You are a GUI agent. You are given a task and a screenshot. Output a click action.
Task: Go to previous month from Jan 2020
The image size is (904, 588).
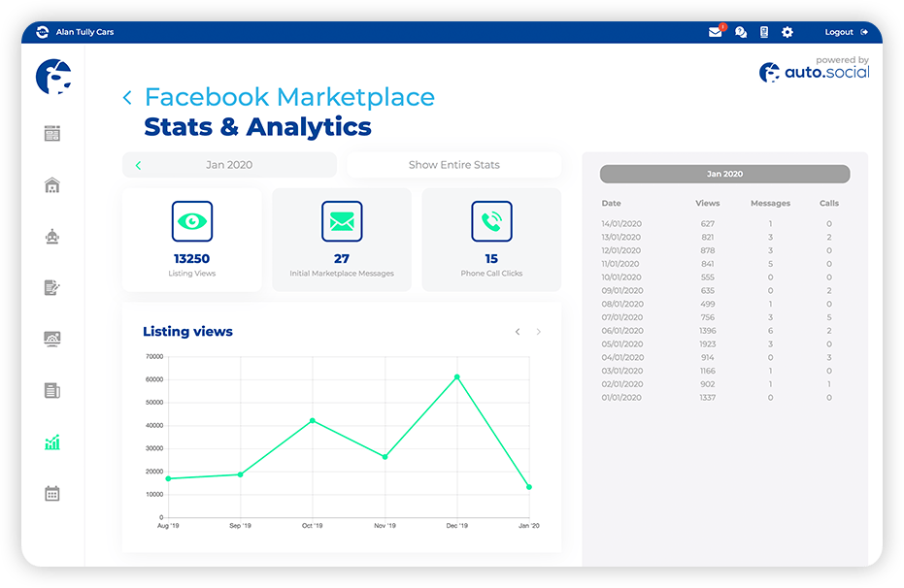[x=138, y=165]
